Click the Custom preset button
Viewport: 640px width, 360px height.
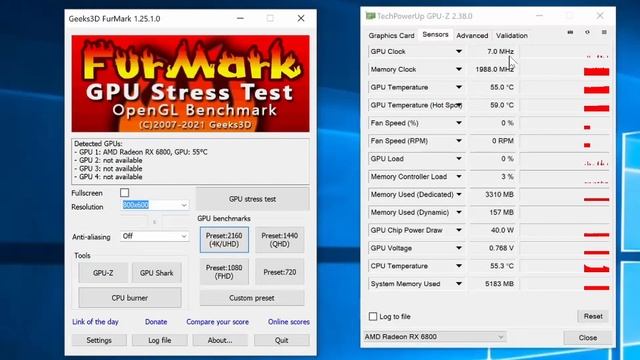pyautogui.click(x=252, y=298)
